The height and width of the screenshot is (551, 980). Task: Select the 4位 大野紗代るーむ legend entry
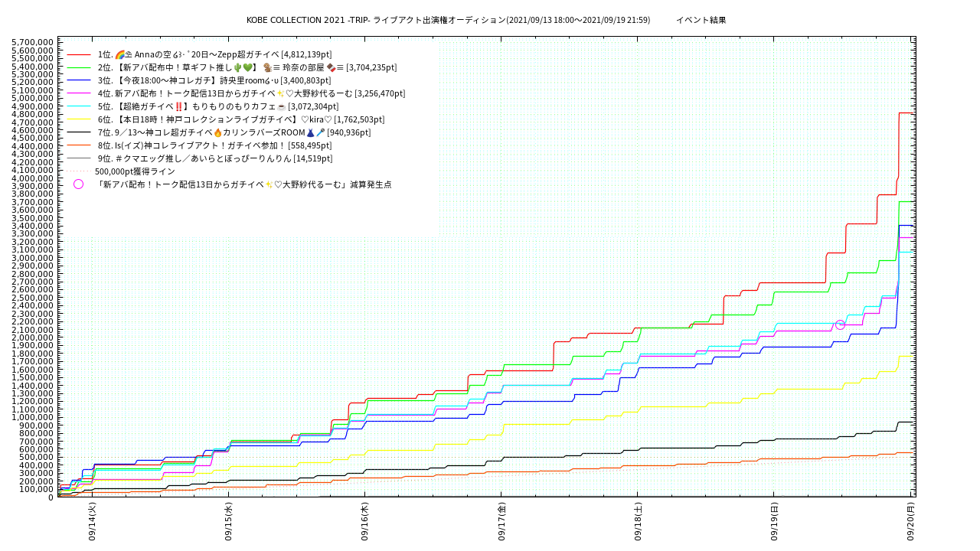(251, 93)
